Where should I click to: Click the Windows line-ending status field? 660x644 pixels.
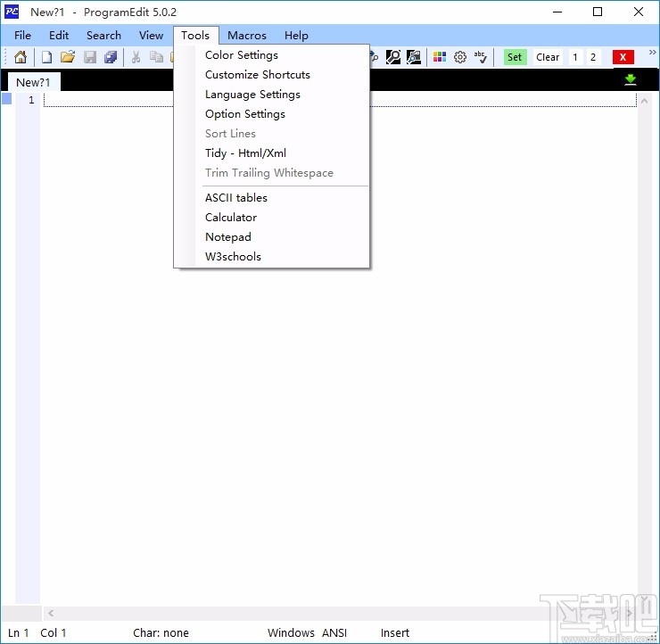pos(291,632)
